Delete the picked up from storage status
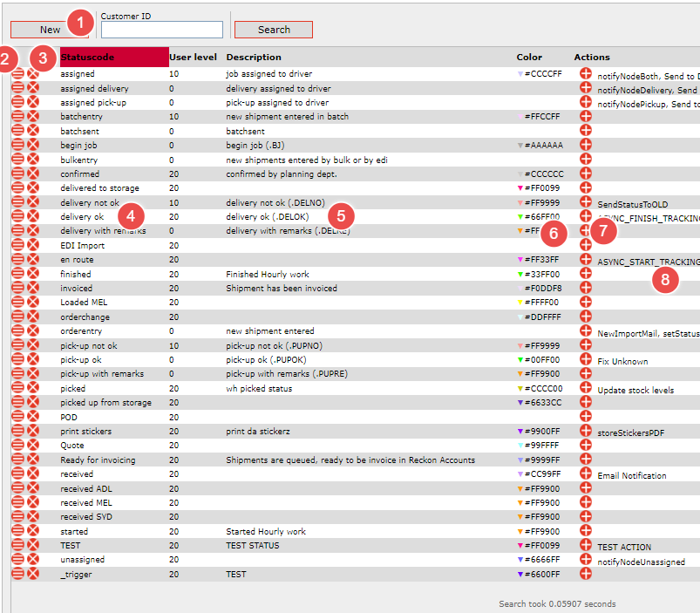The height and width of the screenshot is (613, 700). click(33, 403)
